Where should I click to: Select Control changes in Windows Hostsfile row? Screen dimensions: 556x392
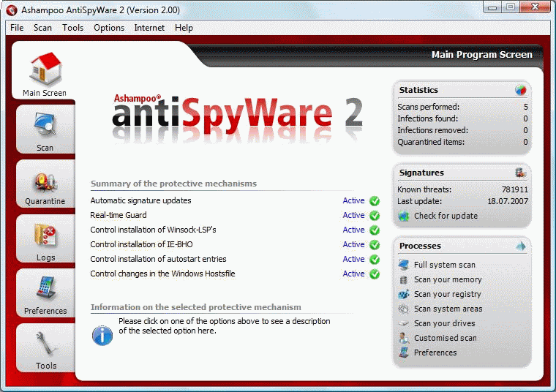162,274
